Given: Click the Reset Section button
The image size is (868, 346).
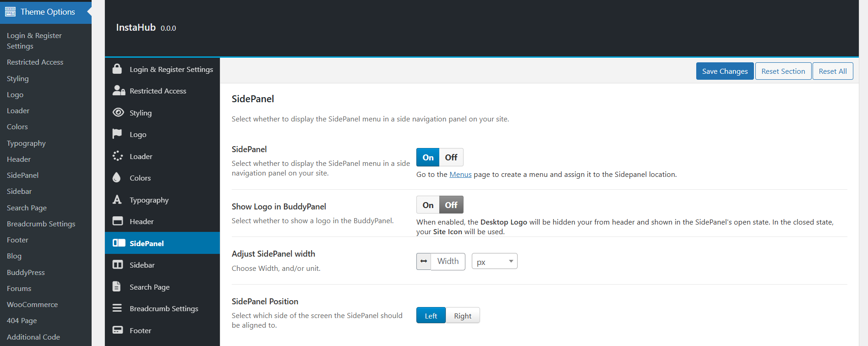Looking at the screenshot, I should coord(783,71).
